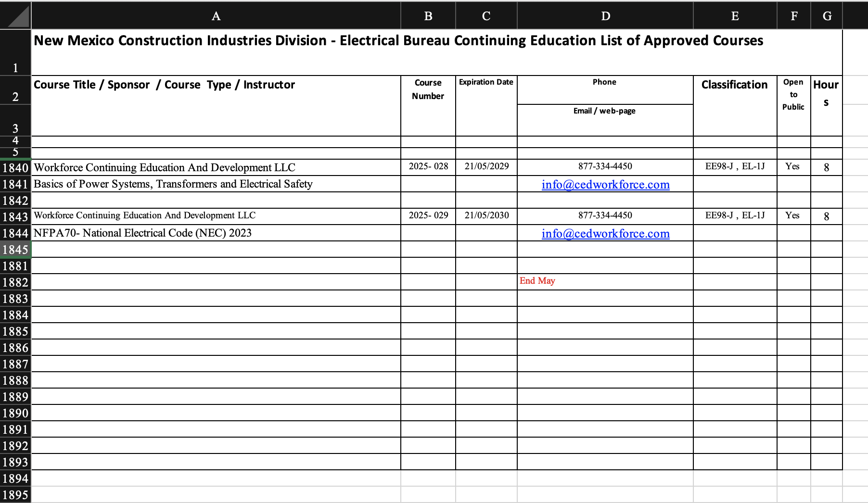Image resolution: width=868 pixels, height=503 pixels.
Task: Click the 'Course Number' header cell
Action: click(428, 106)
